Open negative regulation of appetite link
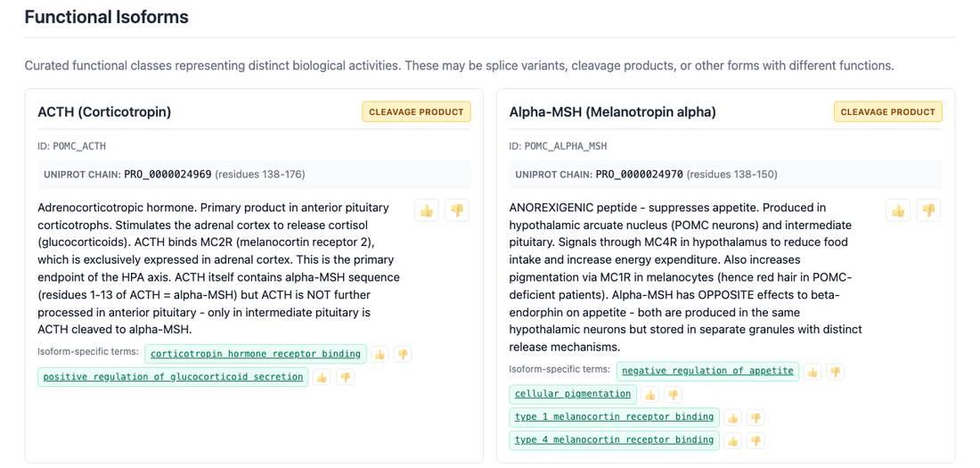Screen dimensions: 980x468 (707, 371)
